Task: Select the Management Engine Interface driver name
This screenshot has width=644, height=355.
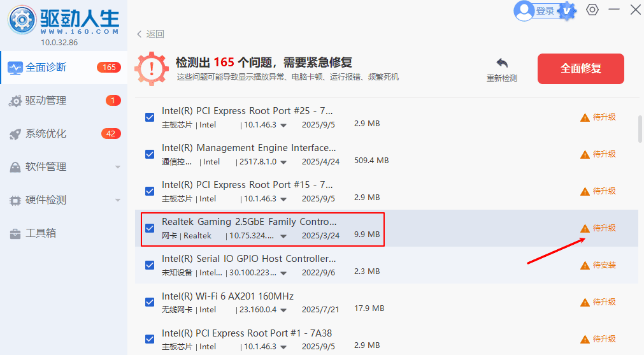Action: point(249,148)
